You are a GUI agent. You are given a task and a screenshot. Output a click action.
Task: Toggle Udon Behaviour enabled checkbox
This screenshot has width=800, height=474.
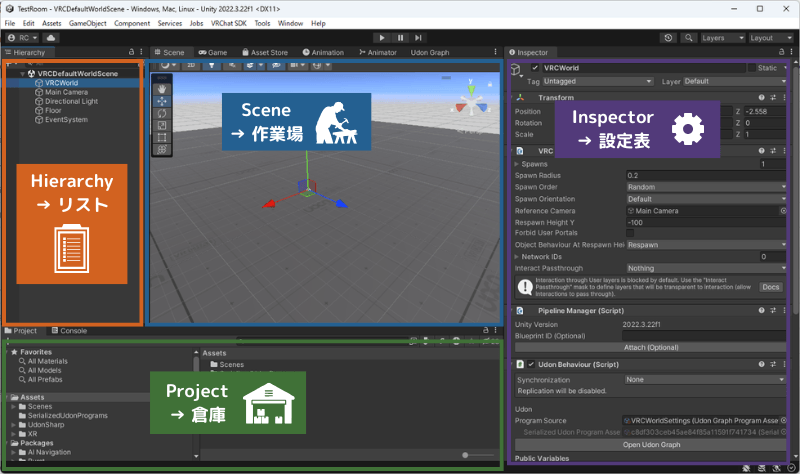(531, 364)
